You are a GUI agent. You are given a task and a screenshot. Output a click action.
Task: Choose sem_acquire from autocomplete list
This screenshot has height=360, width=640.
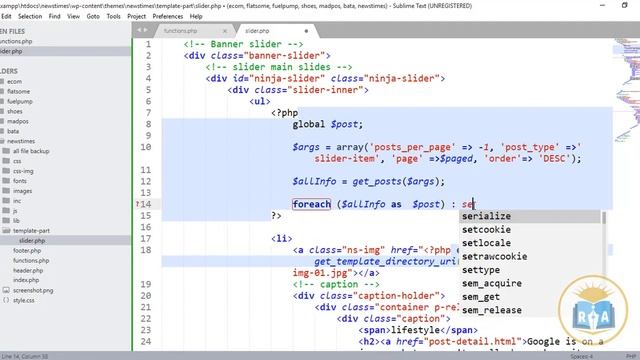530,284
